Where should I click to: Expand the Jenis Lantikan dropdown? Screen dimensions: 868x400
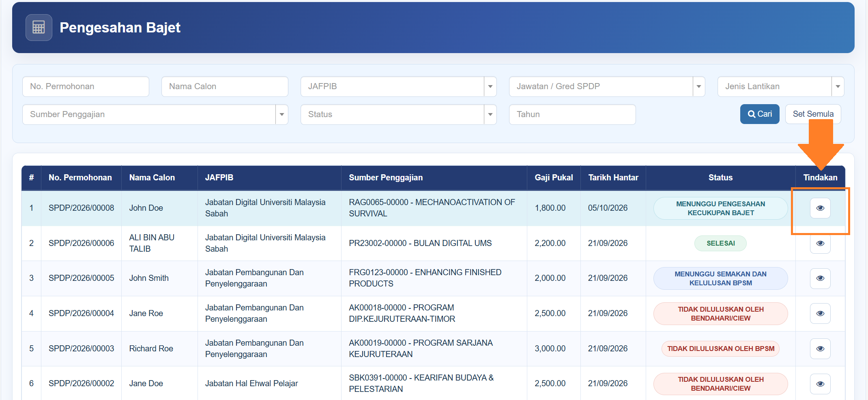[780, 86]
